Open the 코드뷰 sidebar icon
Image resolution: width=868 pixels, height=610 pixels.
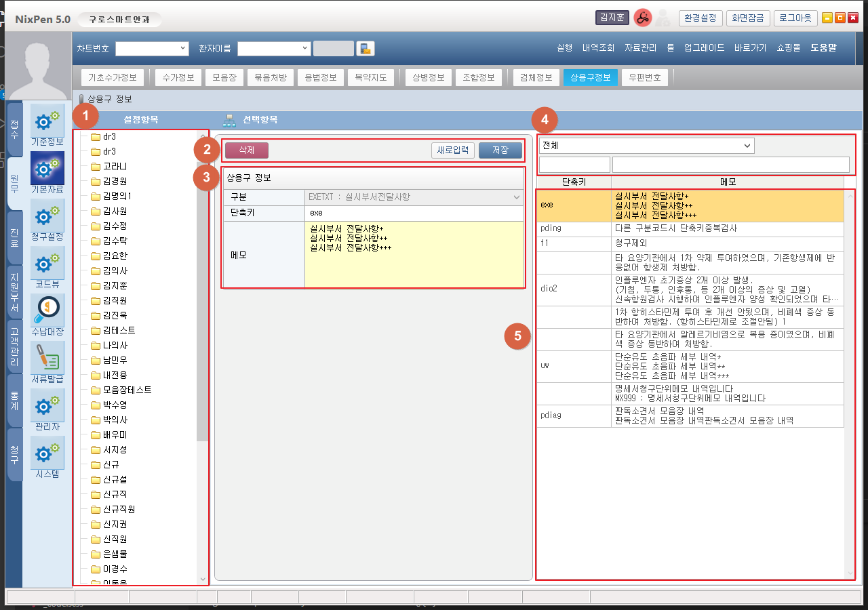(47, 264)
